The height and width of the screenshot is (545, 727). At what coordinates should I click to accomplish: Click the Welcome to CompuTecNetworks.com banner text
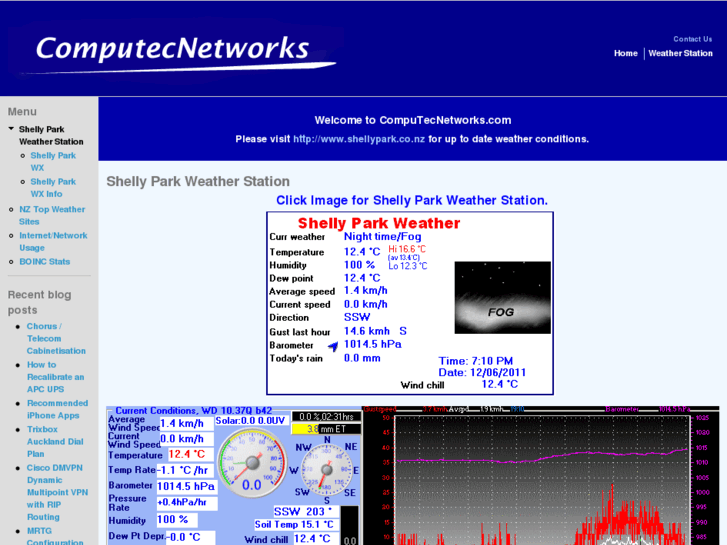click(413, 121)
